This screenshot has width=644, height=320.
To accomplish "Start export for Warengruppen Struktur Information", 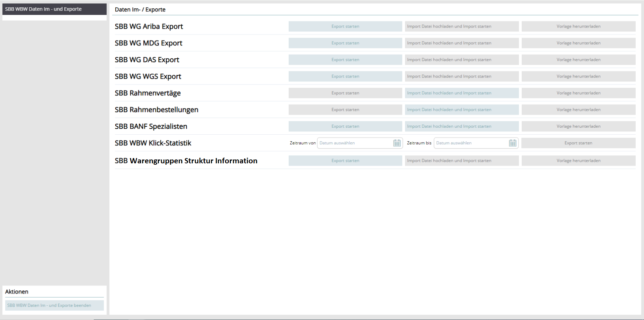I will coord(345,161).
